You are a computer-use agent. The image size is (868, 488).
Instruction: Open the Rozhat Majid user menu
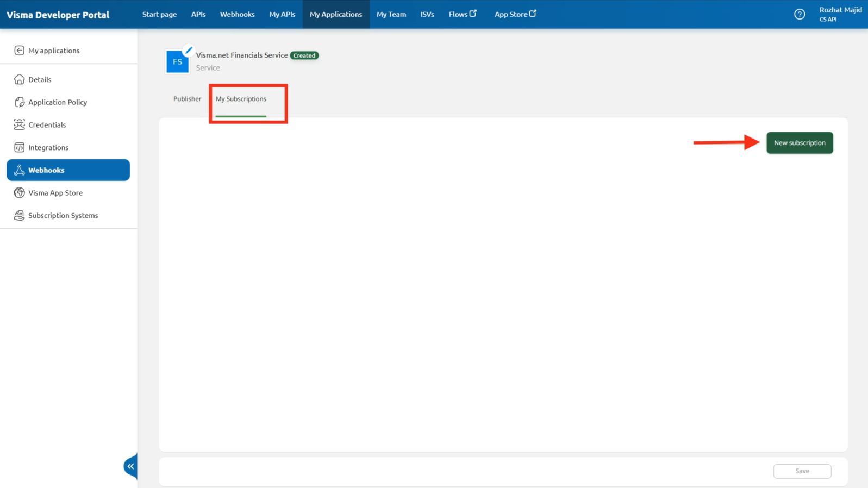[x=840, y=14]
